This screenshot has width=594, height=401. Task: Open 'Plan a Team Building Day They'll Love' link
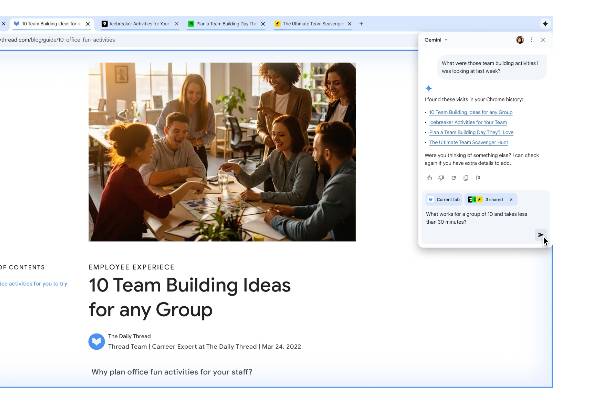[x=471, y=132]
